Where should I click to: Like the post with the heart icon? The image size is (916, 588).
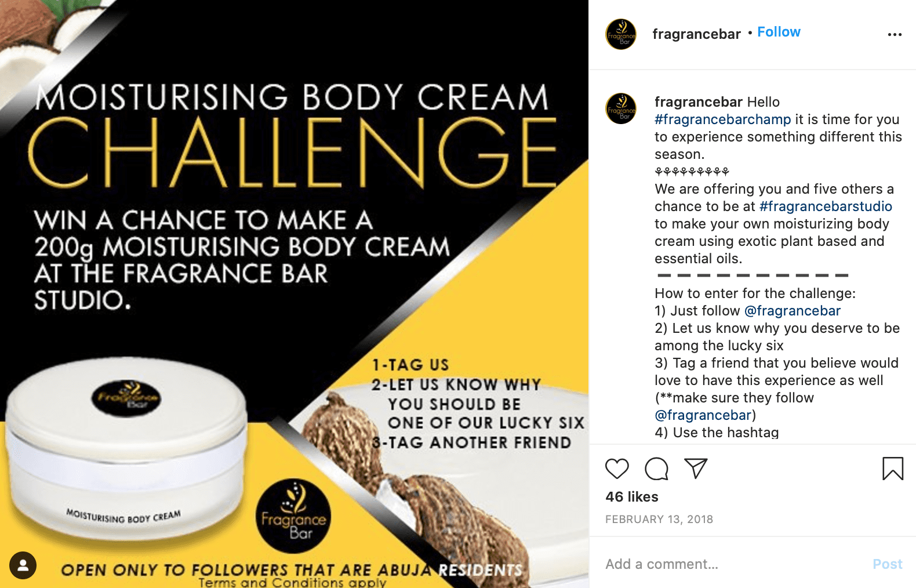click(x=617, y=469)
